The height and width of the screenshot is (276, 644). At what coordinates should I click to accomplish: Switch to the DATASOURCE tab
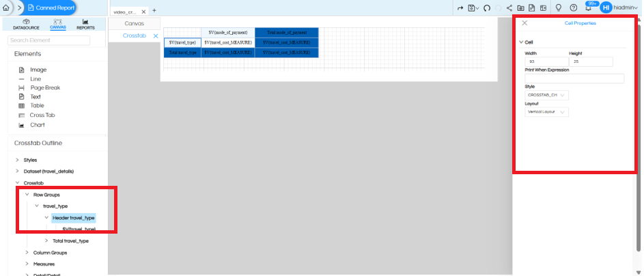(x=26, y=24)
